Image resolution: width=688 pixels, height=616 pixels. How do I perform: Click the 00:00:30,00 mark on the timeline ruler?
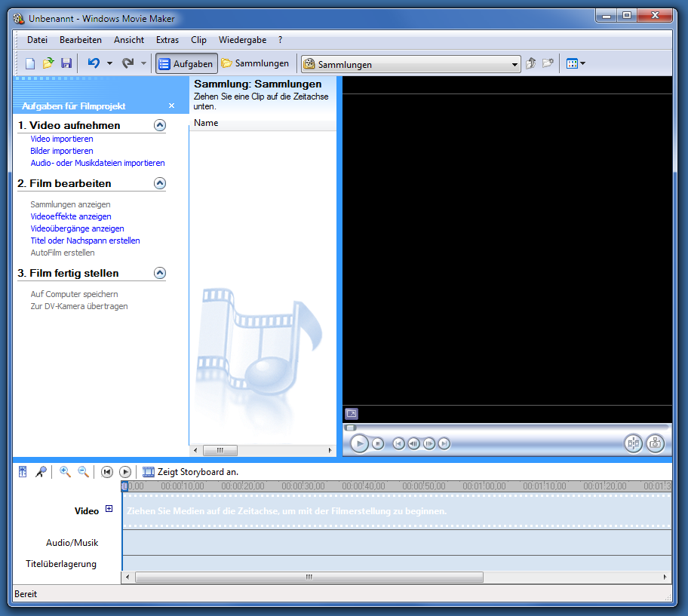303,486
